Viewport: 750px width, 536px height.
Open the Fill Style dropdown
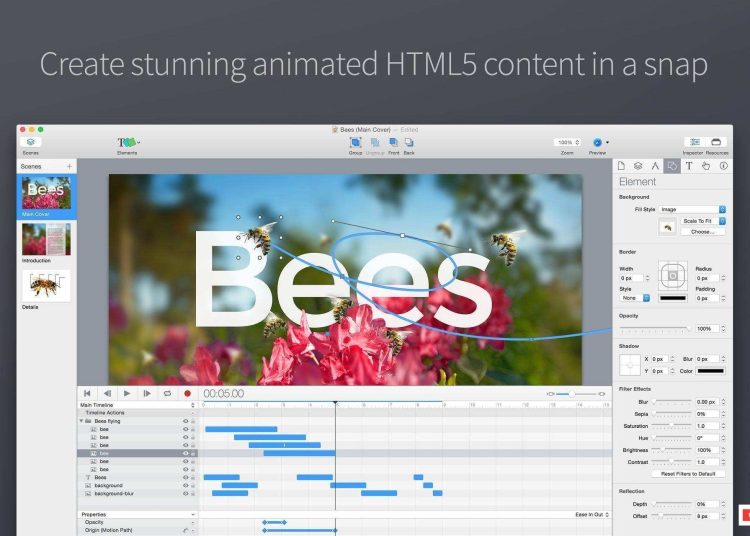(x=692, y=209)
